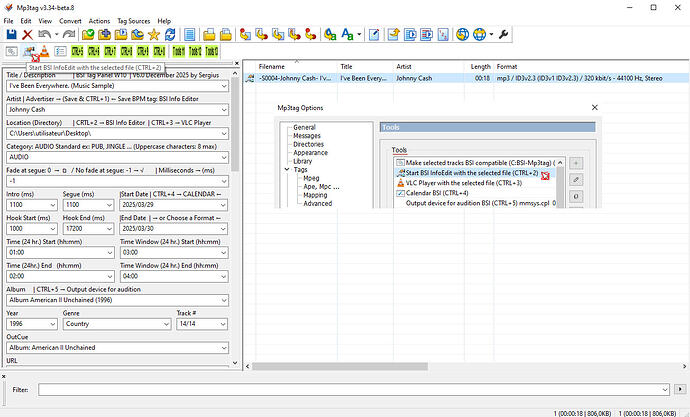Select Mapping under Tags in options
Image resolution: width=690 pixels, height=417 pixels.
315,195
